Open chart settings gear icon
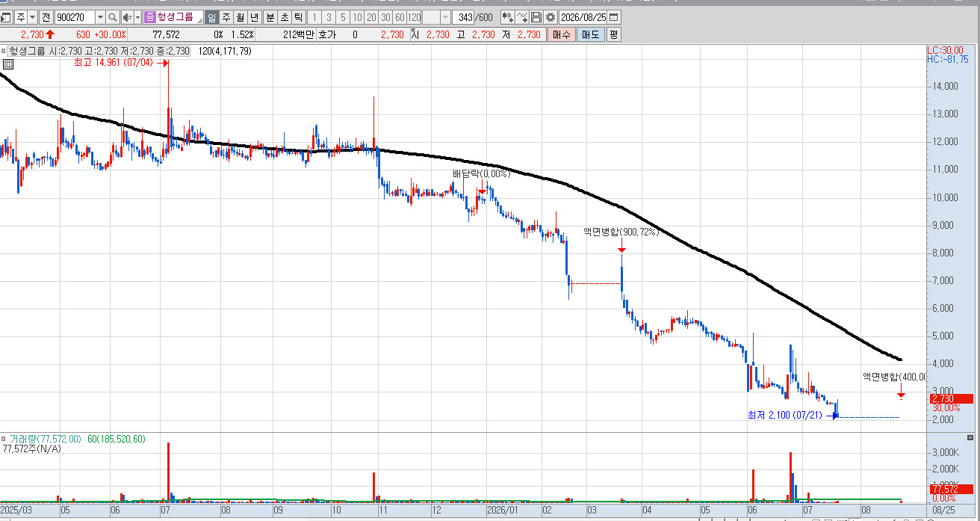 551,17
